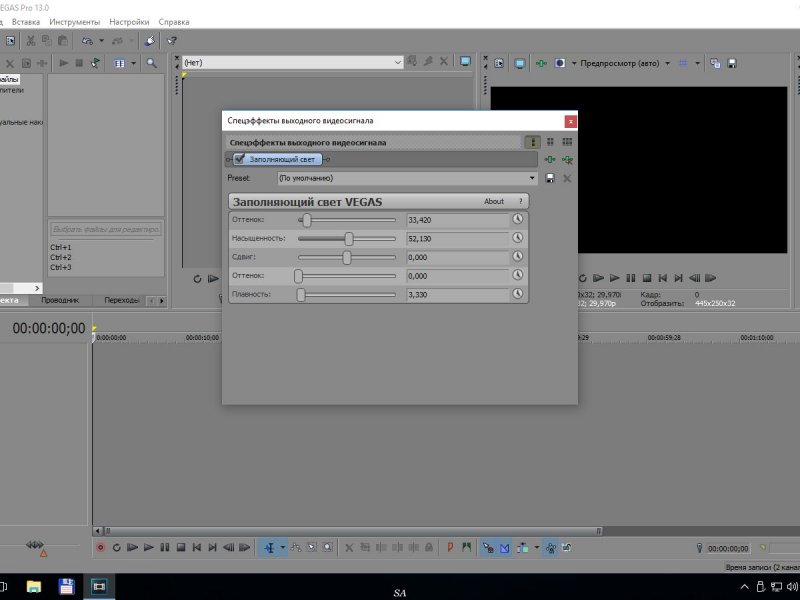Viewport: 800px width, 600px height.
Task: Select the Envelope edit tool
Action: click(x=295, y=548)
